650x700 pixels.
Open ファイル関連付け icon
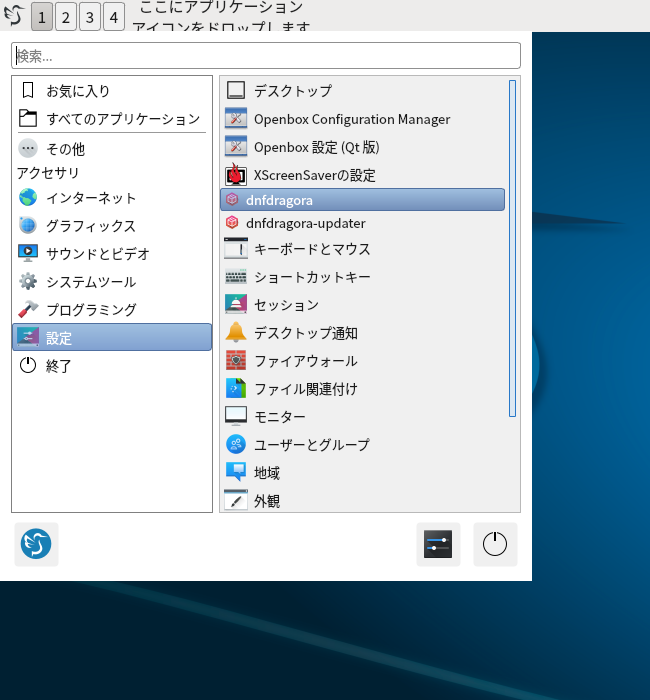(x=236, y=388)
